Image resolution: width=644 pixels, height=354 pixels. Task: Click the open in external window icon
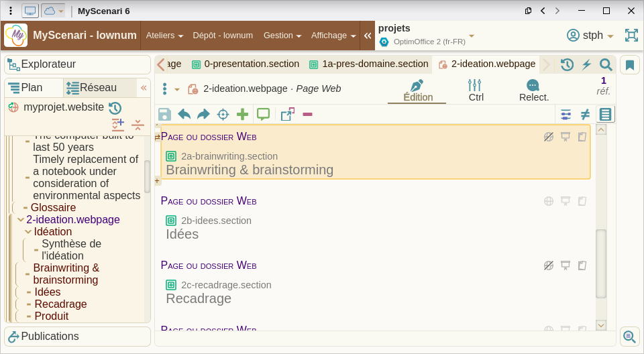point(287,115)
